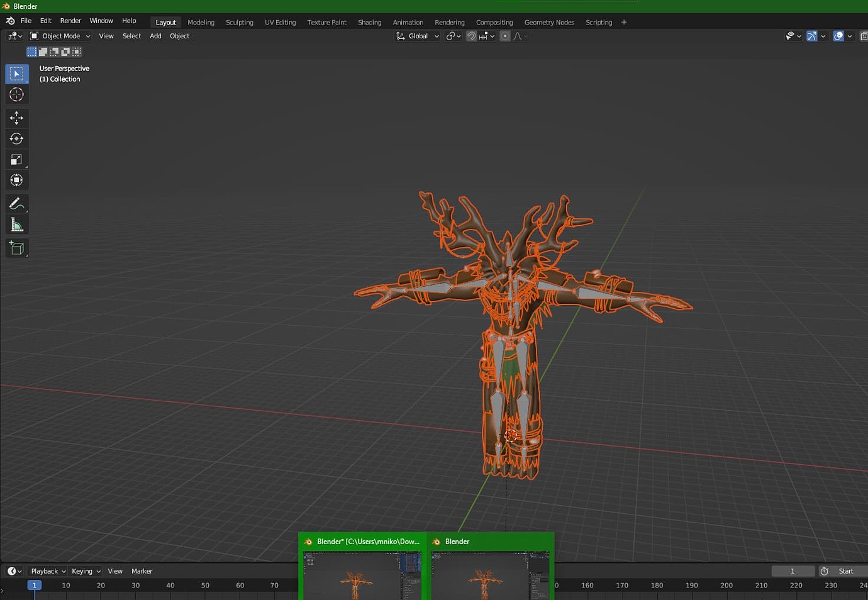Viewport: 868px width, 600px height.
Task: Open the Transform Orientation dropdown showing Global
Action: click(417, 36)
